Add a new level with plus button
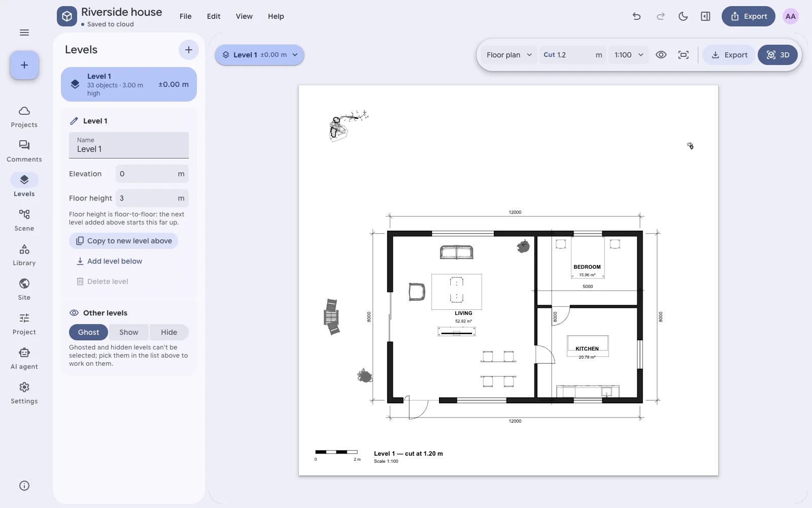 (x=189, y=50)
